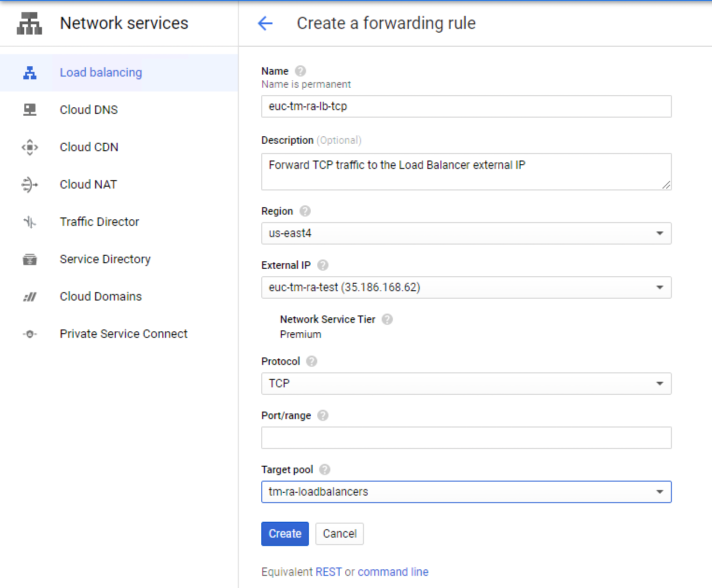Select Load balancing in the sidebar menu

coord(101,72)
